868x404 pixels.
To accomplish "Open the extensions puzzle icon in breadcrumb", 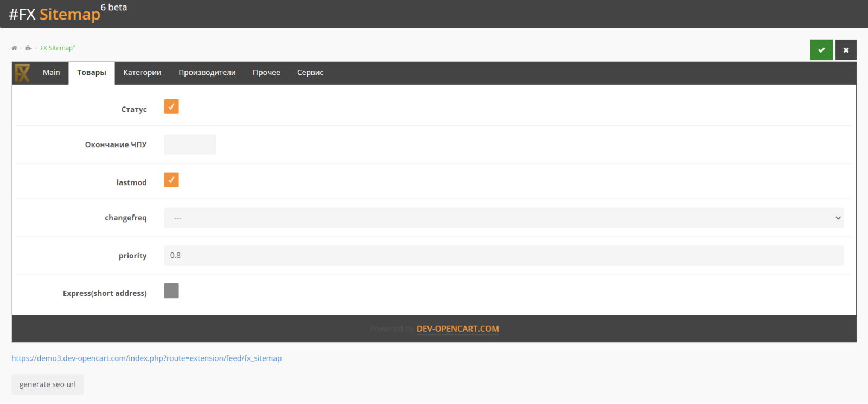I will click(x=28, y=48).
